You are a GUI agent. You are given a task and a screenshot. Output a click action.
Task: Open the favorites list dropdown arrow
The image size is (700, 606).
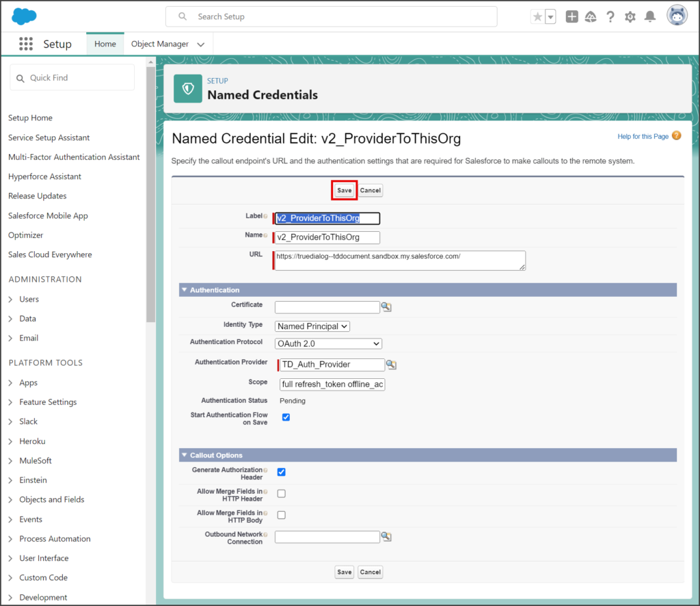click(550, 17)
